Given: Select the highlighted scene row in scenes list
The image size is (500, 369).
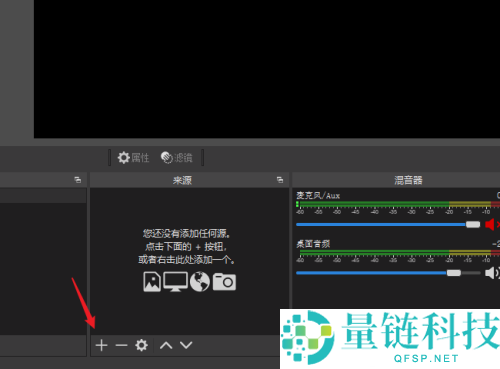Looking at the screenshot, I should [x=43, y=195].
